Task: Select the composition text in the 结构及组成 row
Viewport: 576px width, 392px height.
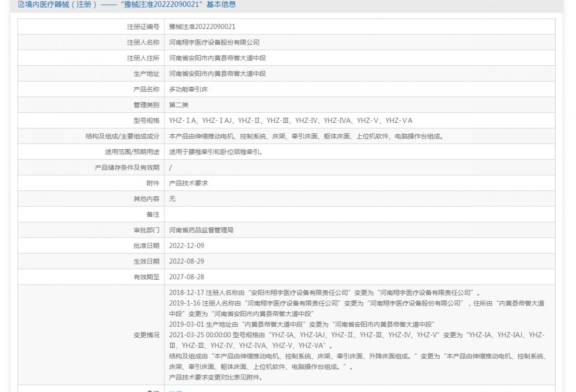Action: [306, 136]
